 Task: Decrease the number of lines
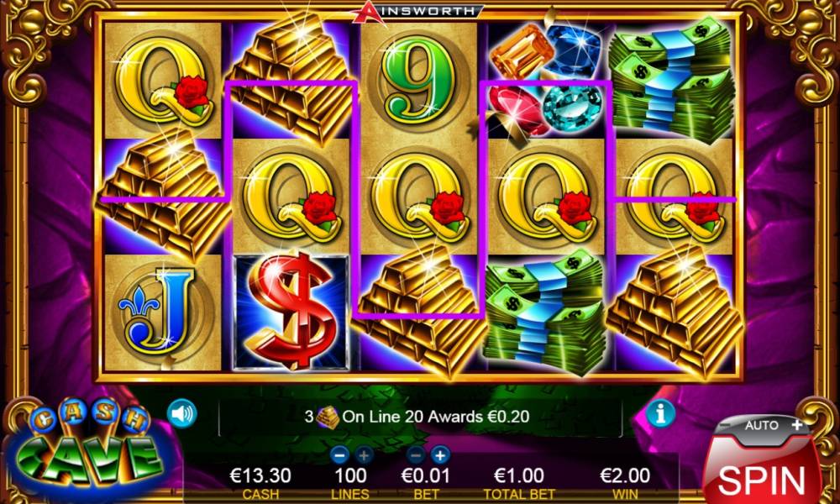339,455
